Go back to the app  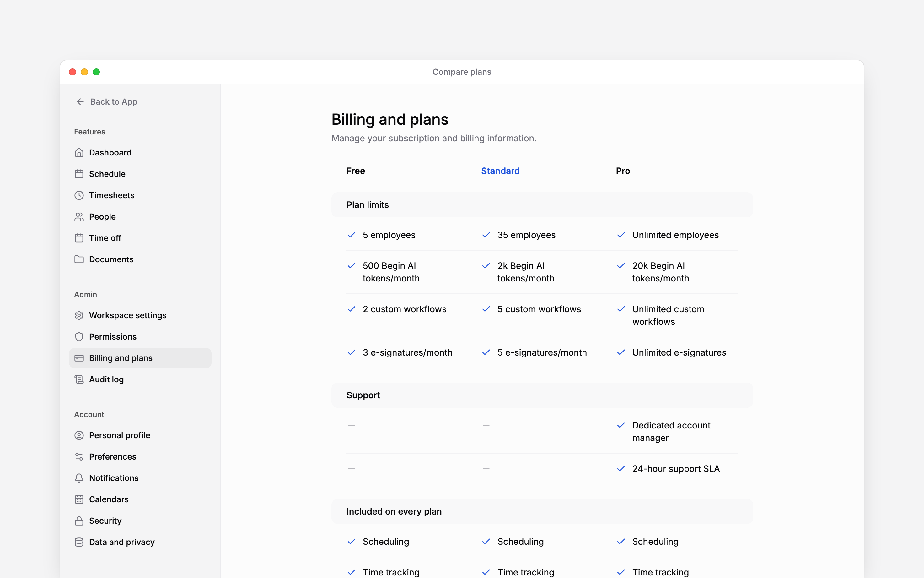click(106, 102)
